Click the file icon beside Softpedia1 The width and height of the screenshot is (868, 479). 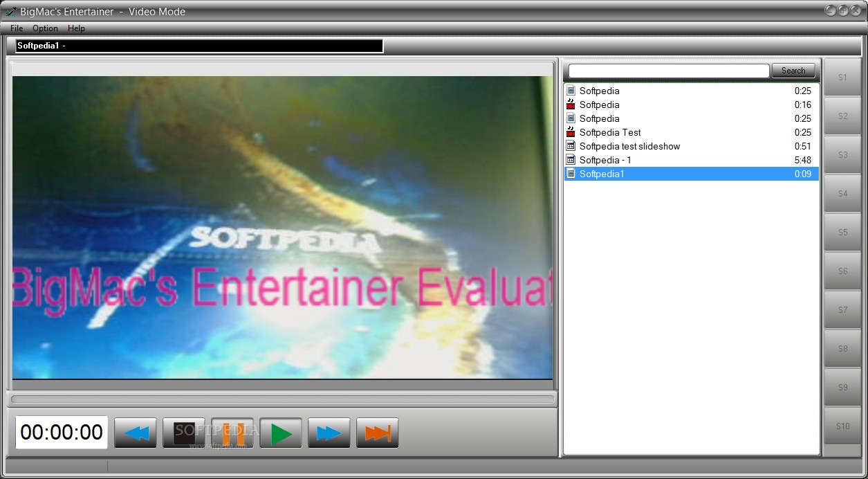pos(571,174)
